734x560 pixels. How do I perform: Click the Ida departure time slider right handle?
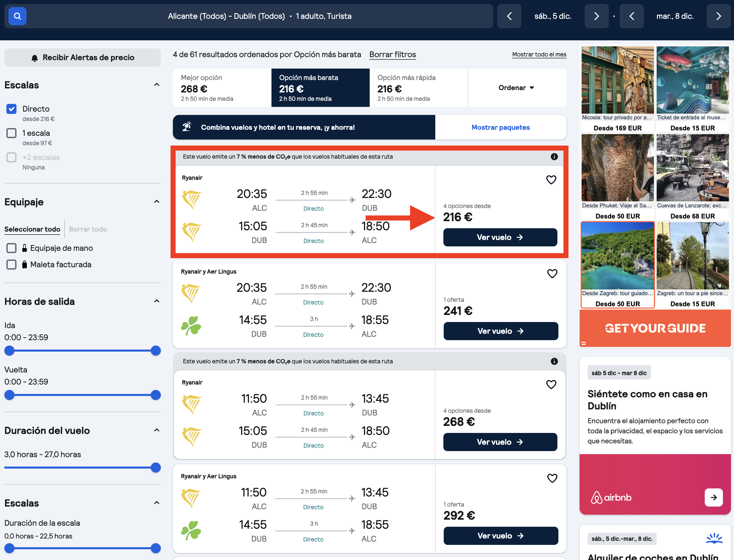coord(155,351)
